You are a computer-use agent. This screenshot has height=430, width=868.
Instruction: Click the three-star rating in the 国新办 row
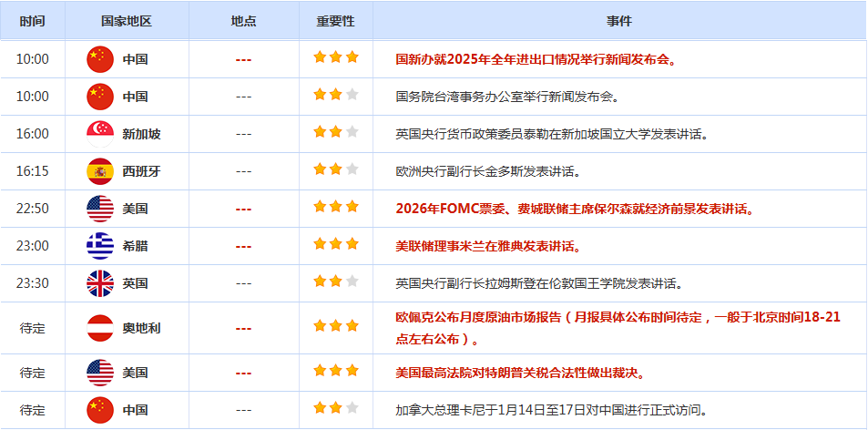coord(336,57)
